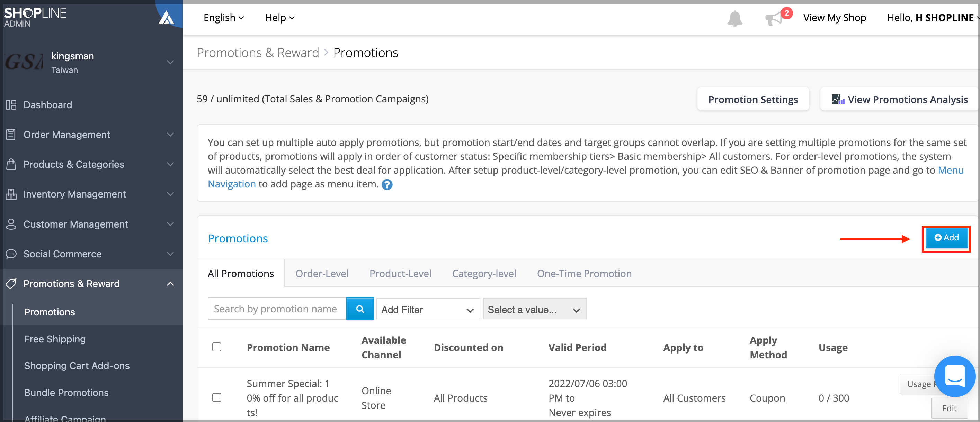Expand the kingsman shop switcher

pyautogui.click(x=170, y=62)
